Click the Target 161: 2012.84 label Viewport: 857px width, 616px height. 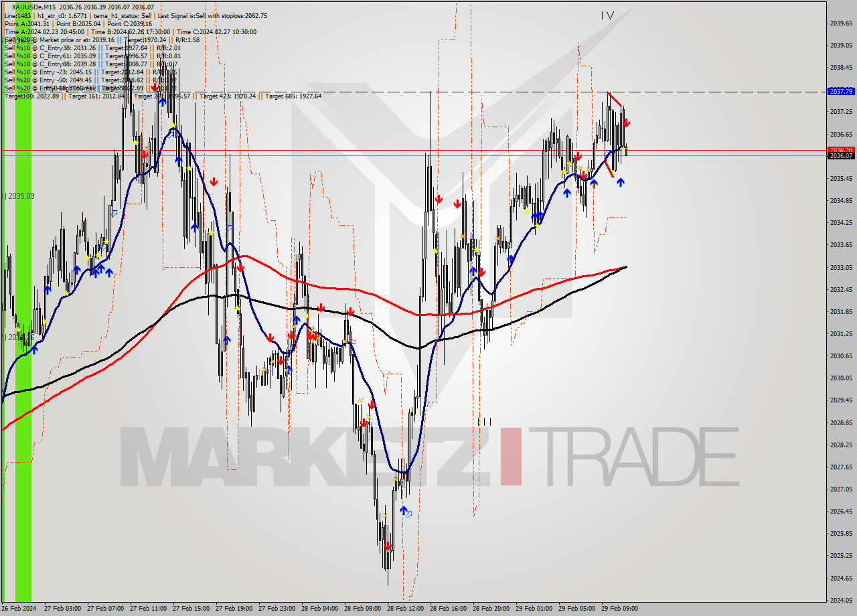pyautogui.click(x=97, y=96)
